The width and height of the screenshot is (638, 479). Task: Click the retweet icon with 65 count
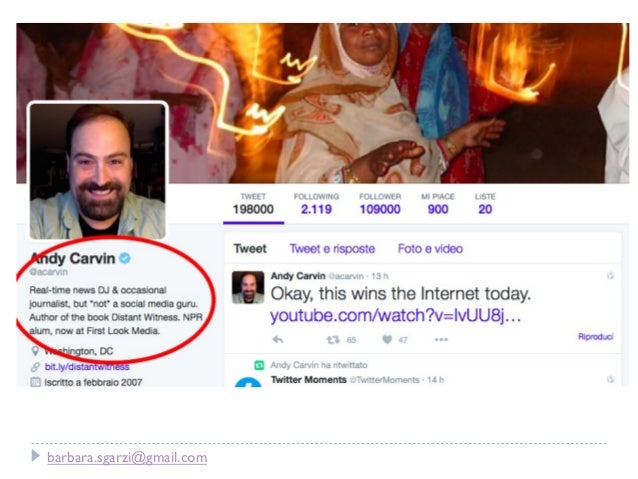coord(333,339)
